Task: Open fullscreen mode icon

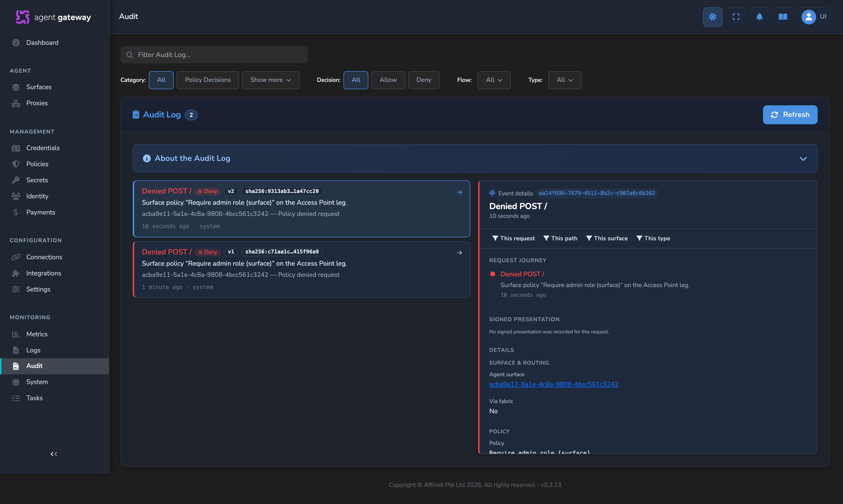Action: (736, 17)
